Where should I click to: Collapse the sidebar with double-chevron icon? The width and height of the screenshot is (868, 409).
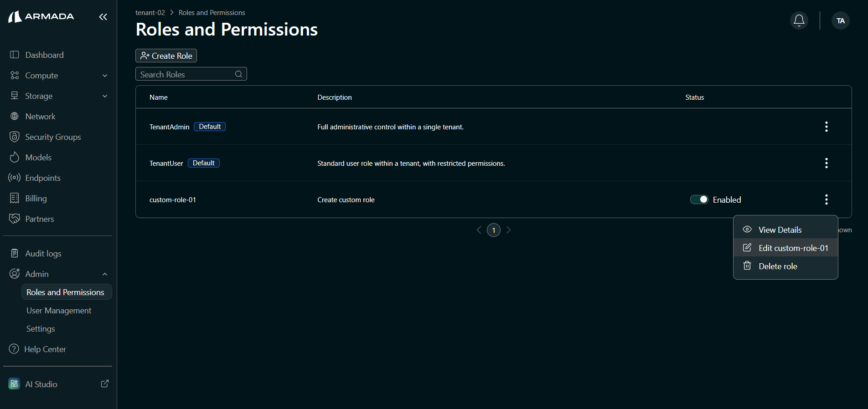103,17
